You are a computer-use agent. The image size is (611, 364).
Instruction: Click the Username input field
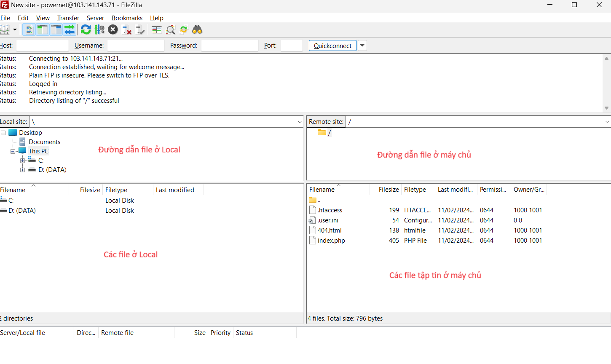[x=136, y=45]
